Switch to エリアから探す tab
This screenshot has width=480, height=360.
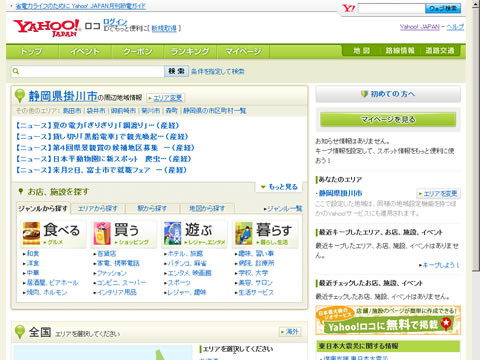(98, 209)
